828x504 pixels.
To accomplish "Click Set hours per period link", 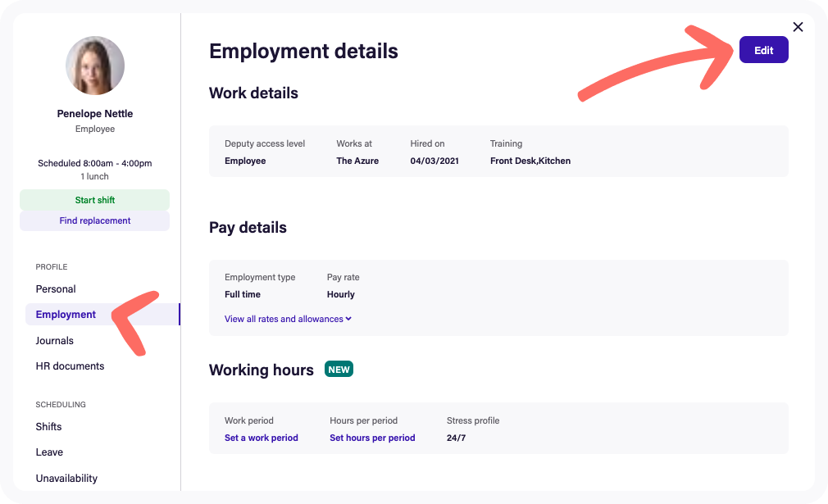I will pyautogui.click(x=372, y=438).
